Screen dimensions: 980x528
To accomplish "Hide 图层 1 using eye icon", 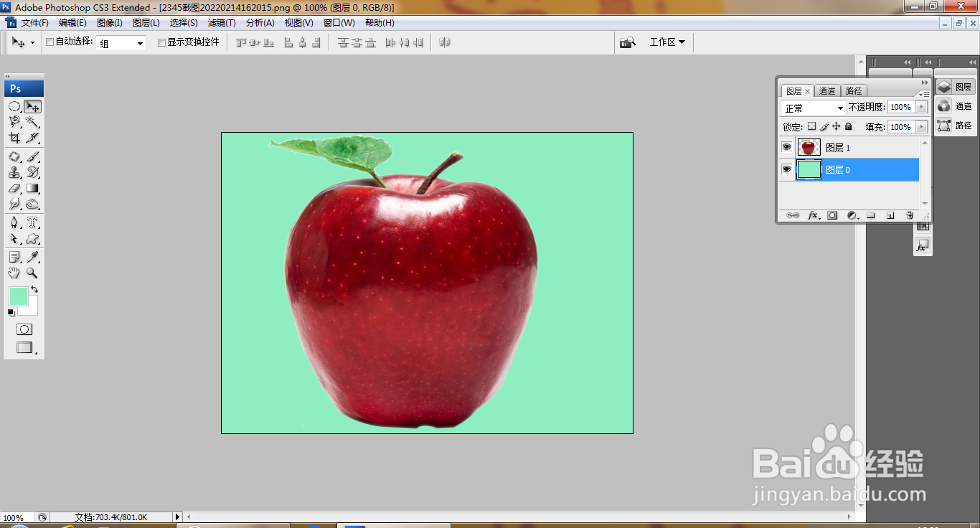I will point(787,147).
